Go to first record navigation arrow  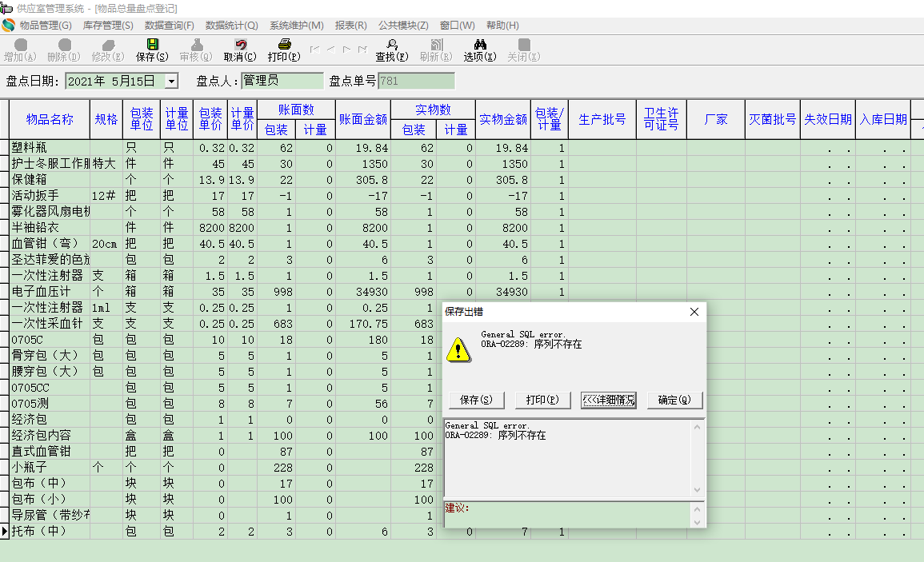315,50
